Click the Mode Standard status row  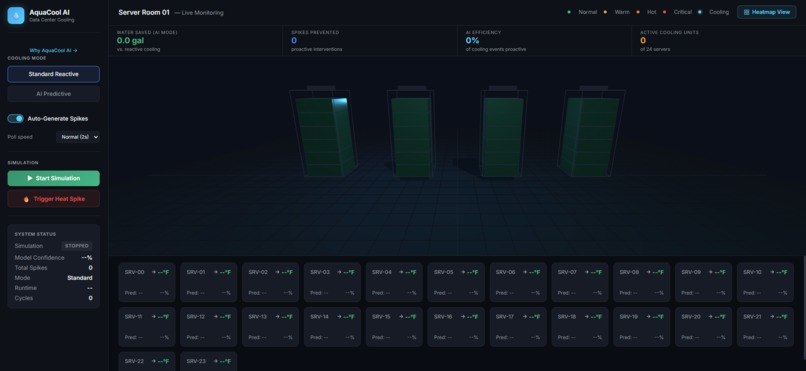[x=53, y=278]
